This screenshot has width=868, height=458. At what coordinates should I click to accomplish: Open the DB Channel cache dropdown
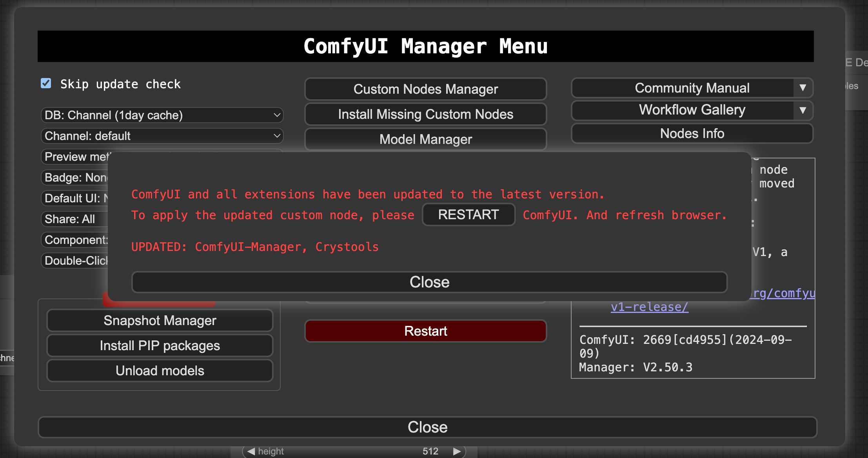[162, 115]
